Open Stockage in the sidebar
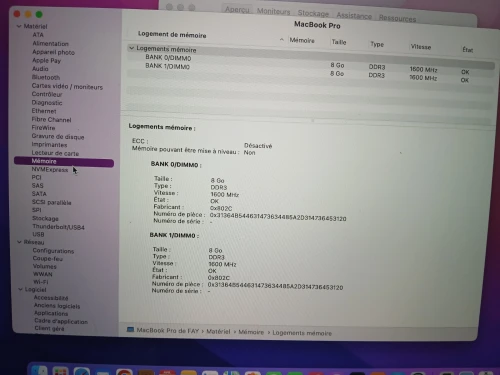The image size is (500, 375). coord(45,218)
